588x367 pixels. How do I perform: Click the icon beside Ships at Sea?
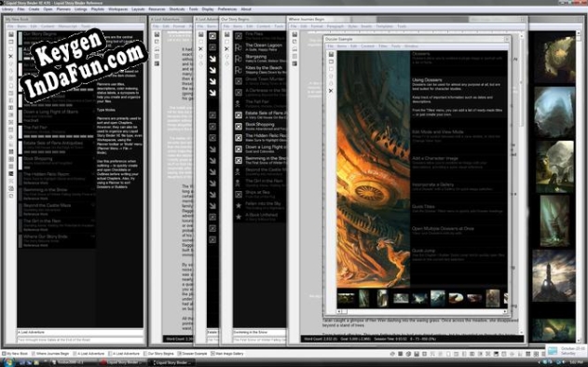239,194
